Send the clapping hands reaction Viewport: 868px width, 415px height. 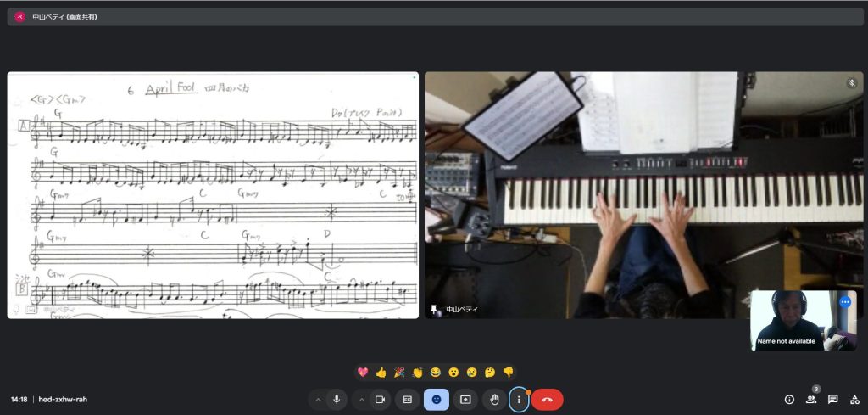pos(417,373)
